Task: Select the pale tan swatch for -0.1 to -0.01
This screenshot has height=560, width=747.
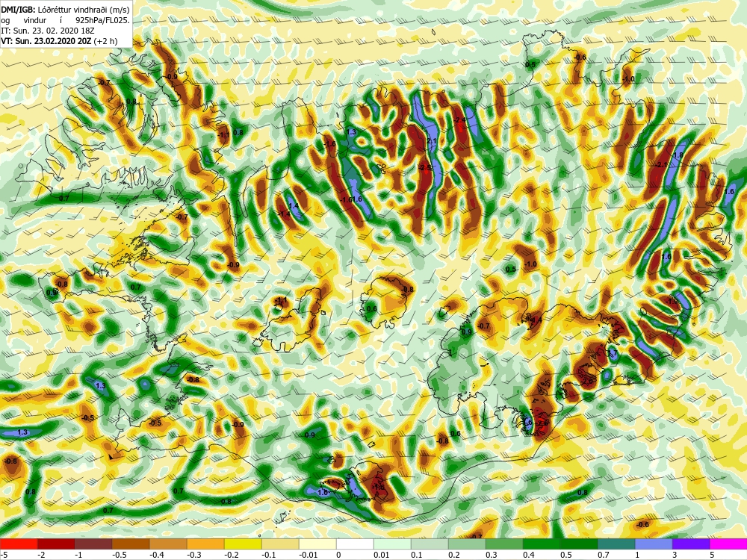Action: point(280,544)
